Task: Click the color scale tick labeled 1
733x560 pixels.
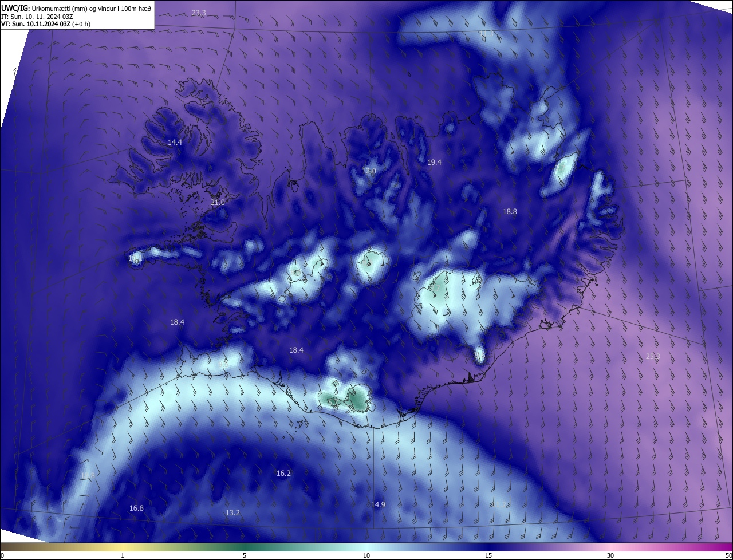Action: click(123, 555)
